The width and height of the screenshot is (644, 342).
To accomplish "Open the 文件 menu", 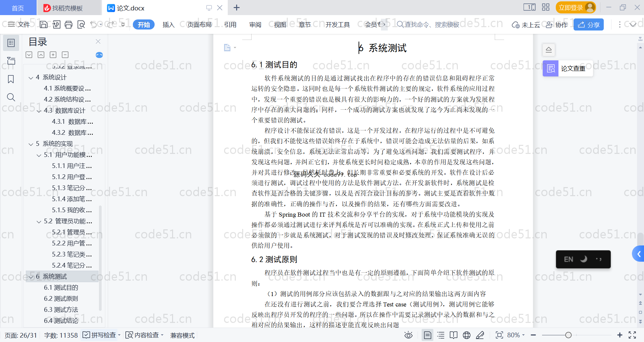I will (19, 24).
